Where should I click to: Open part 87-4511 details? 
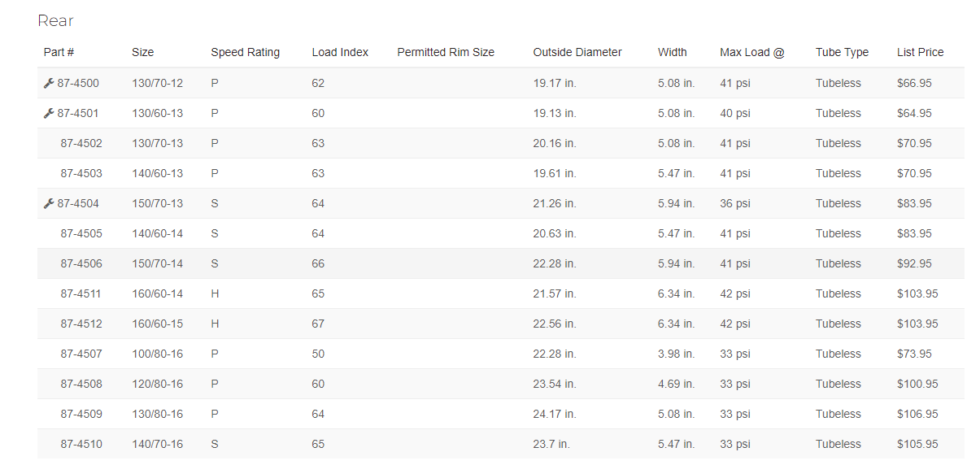click(x=81, y=294)
